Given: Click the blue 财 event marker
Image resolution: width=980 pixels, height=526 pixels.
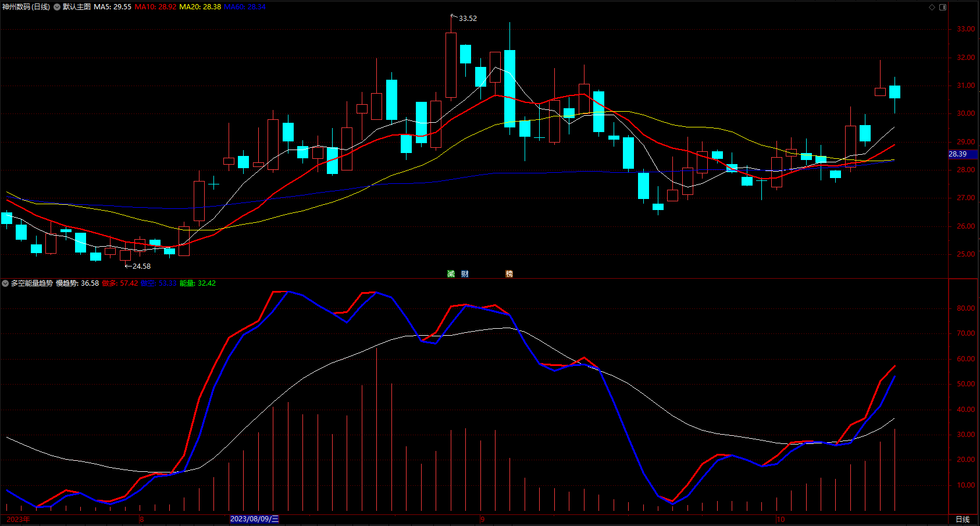Looking at the screenshot, I should (465, 274).
